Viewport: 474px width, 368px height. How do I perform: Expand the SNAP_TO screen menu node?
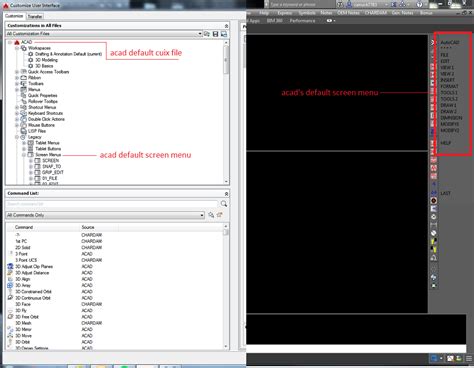(31, 167)
